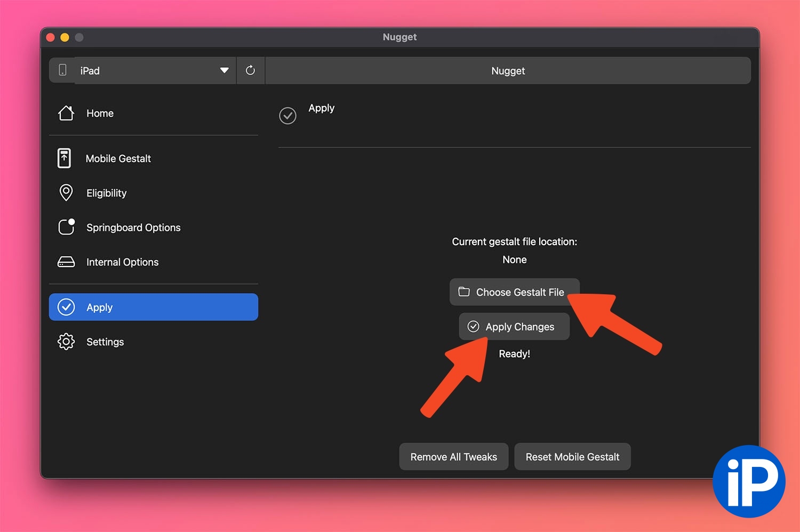Click the folder icon on Choose Gestalt File
The image size is (800, 532).
click(x=464, y=292)
